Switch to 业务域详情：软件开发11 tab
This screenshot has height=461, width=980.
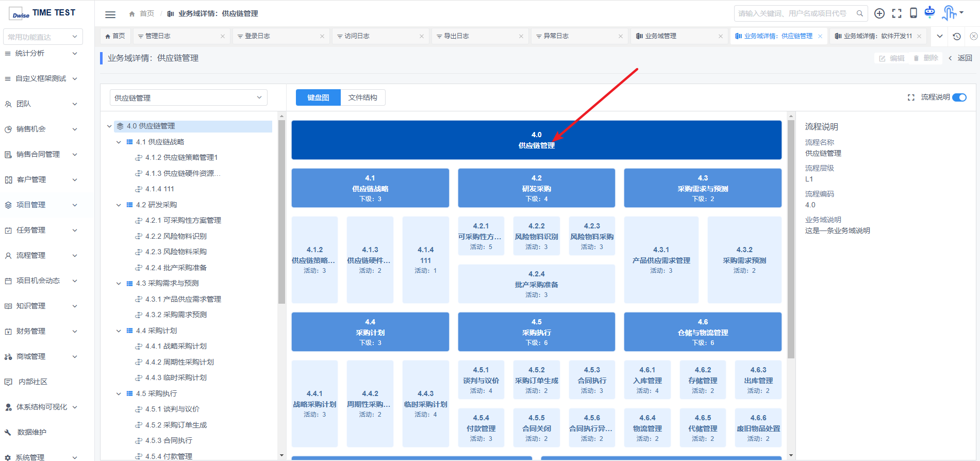(x=878, y=36)
